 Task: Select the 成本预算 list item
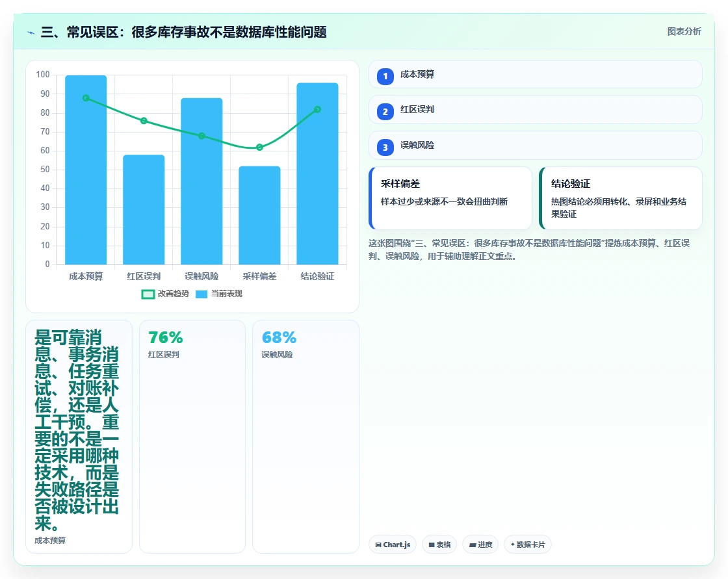click(535, 74)
